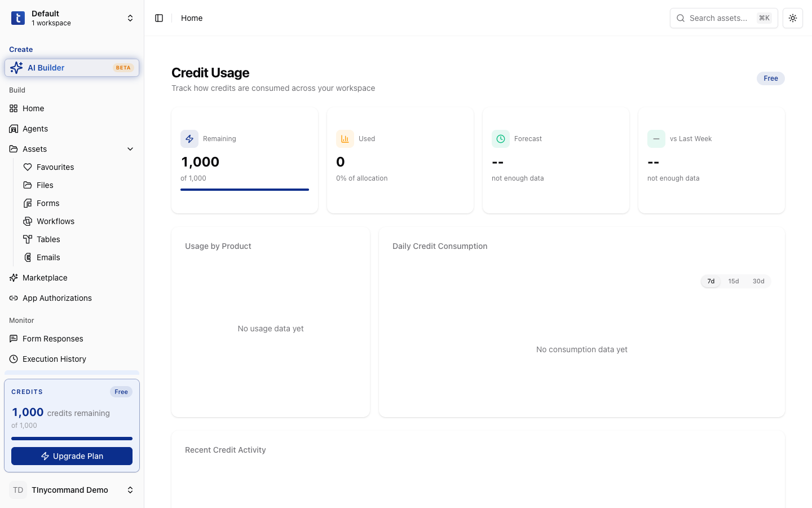Click the Emails icon in sidebar
The height and width of the screenshot is (508, 812).
(28, 257)
